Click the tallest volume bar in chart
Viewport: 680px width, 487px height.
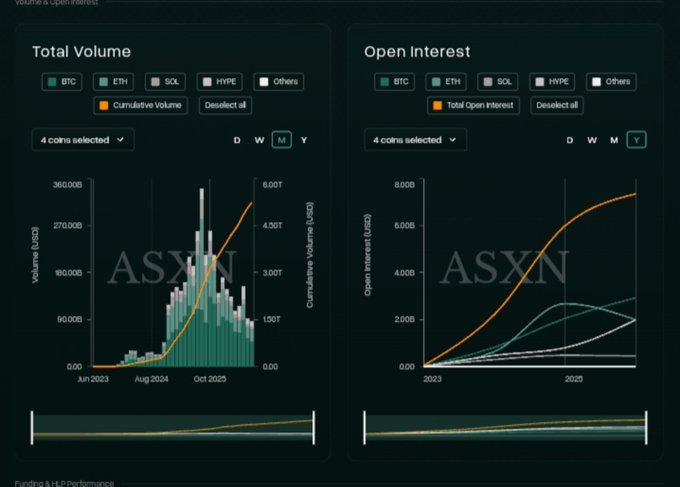[x=202, y=278]
